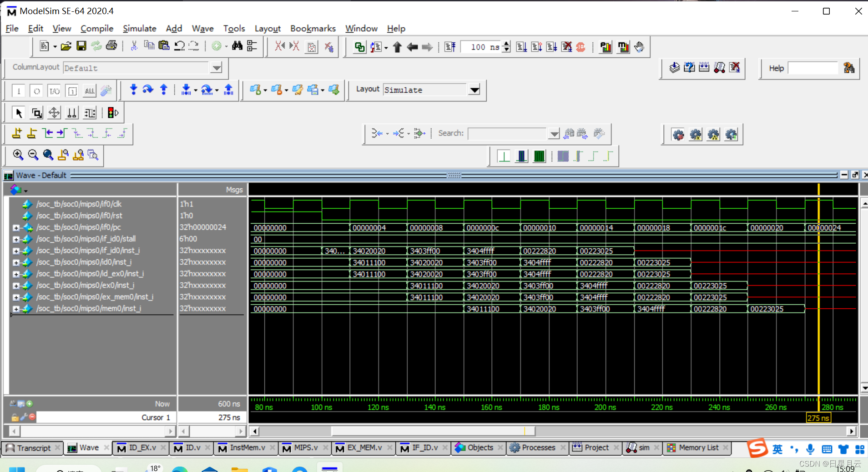Open the ColumnLayout dropdown
This screenshot has height=472, width=868.
(x=217, y=68)
